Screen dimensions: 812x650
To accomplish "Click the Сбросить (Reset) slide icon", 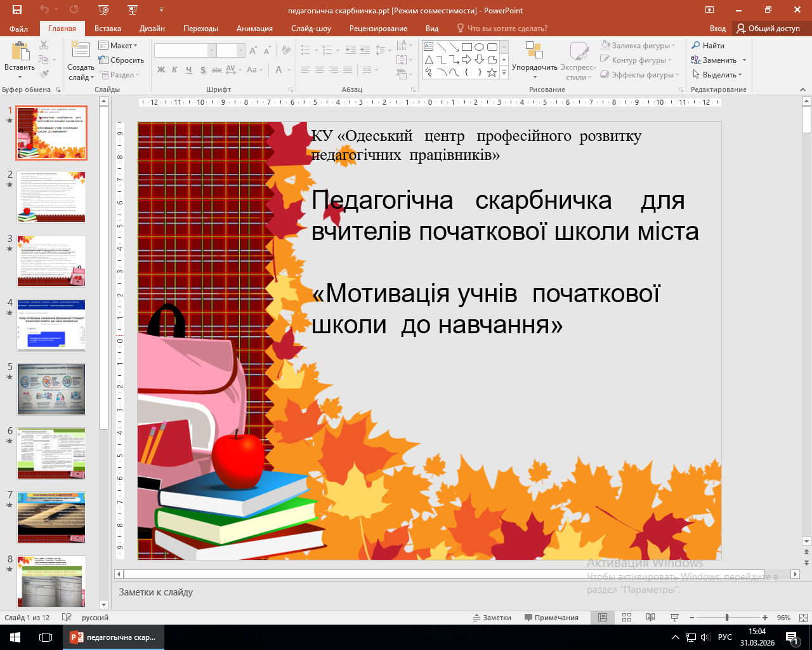I will pyautogui.click(x=104, y=60).
